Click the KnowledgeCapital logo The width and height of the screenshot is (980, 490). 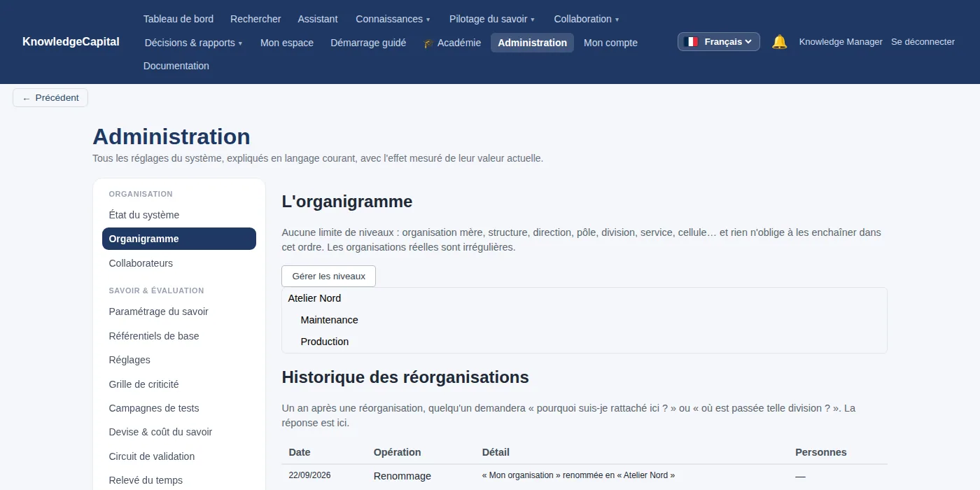71,42
